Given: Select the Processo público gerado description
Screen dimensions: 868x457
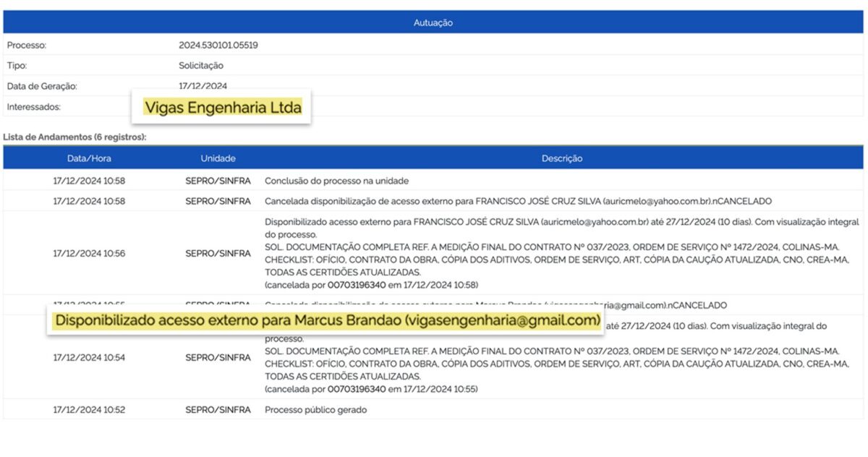Looking at the screenshot, I should coord(315,410).
